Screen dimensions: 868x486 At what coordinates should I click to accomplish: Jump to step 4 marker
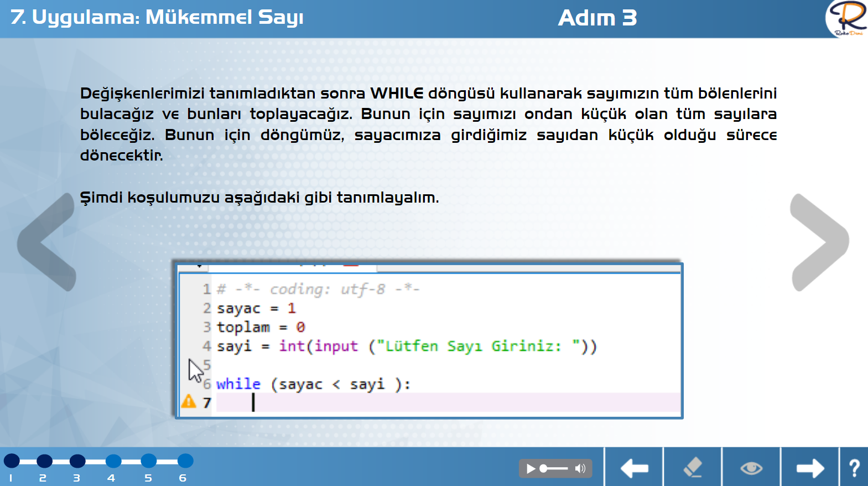pyautogui.click(x=113, y=461)
